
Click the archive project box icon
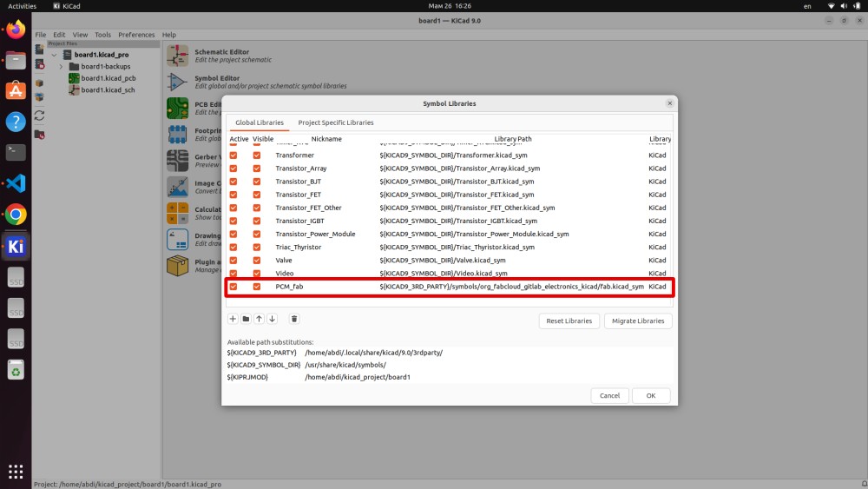point(39,83)
